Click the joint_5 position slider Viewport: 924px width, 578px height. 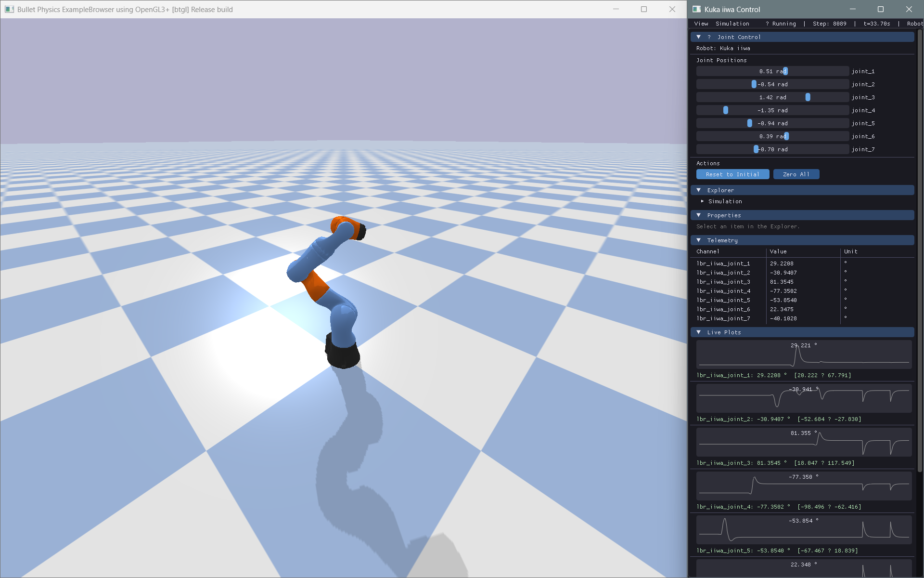click(x=772, y=123)
